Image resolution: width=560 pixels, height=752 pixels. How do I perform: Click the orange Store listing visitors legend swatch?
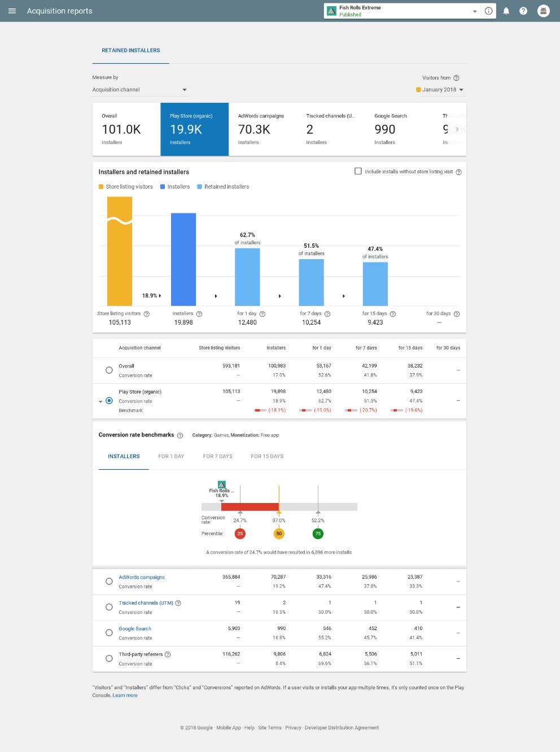click(101, 187)
